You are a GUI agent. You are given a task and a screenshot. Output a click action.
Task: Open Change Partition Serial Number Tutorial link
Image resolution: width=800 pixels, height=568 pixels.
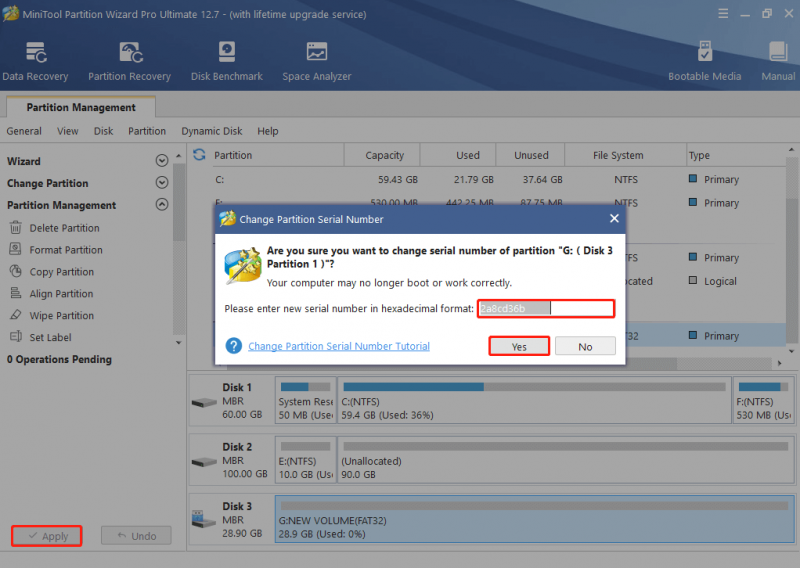[339, 346]
